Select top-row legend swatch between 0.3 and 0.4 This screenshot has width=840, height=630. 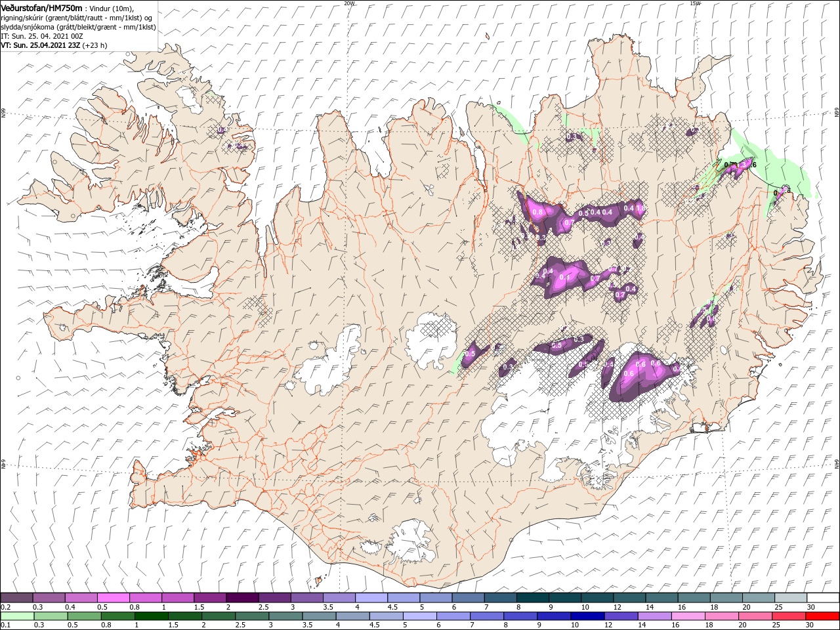point(49,598)
